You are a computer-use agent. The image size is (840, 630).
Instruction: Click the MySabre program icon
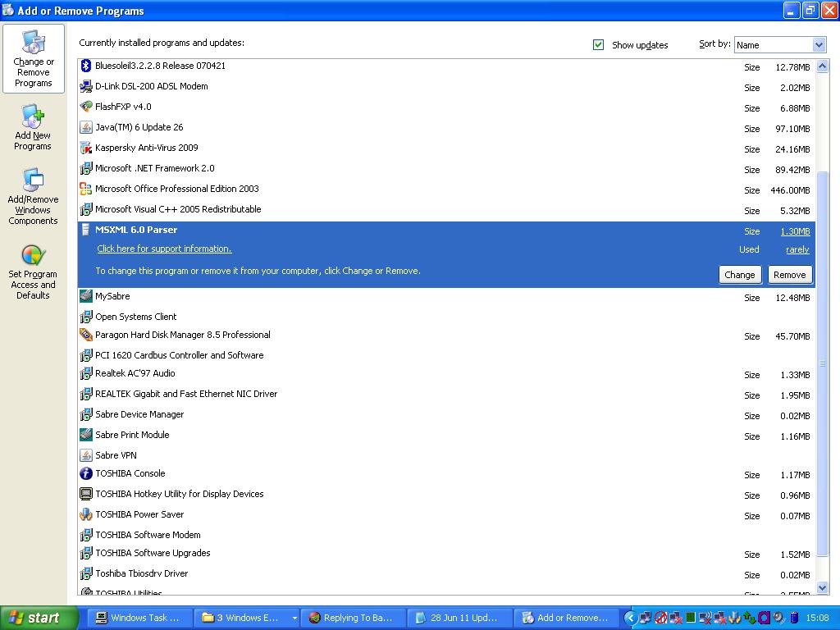click(x=85, y=295)
